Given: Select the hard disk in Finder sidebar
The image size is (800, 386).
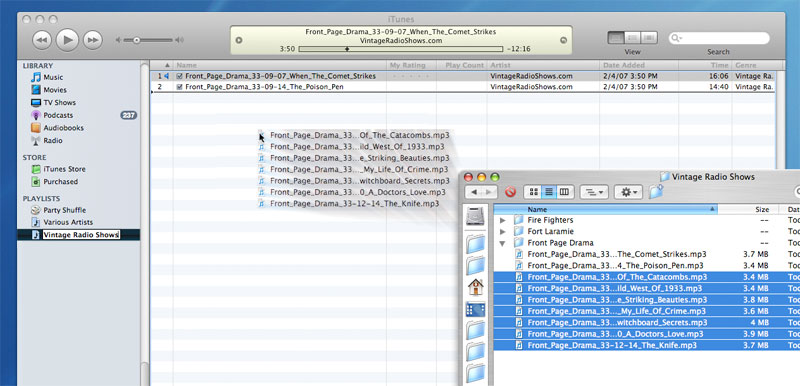Looking at the screenshot, I should [475, 216].
